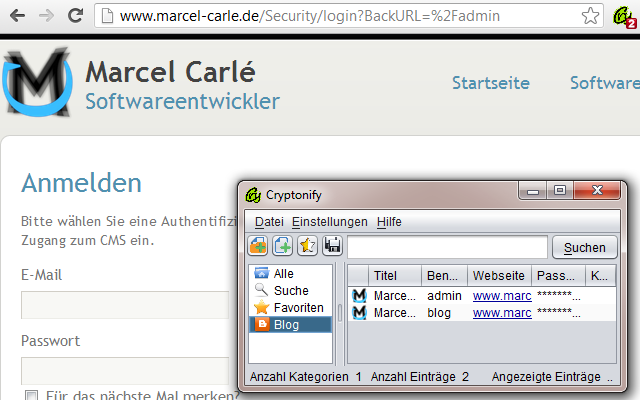The width and height of the screenshot is (640, 400).
Task: Click the Marce... title in admin row
Action: point(395,296)
